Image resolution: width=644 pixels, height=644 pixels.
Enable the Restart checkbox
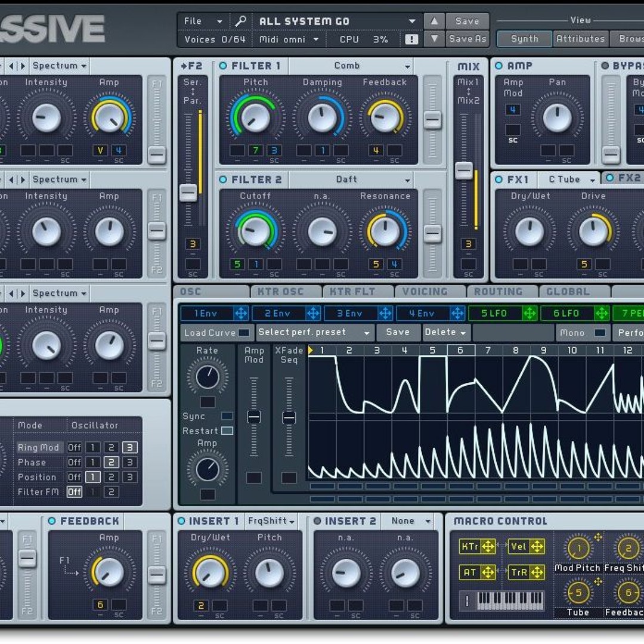227,431
